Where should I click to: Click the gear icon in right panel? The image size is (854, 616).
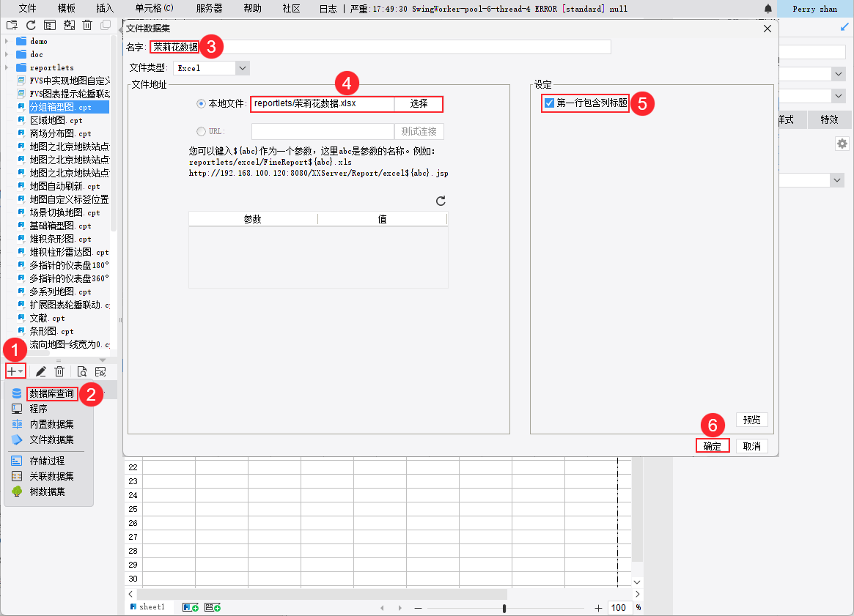pos(842,144)
